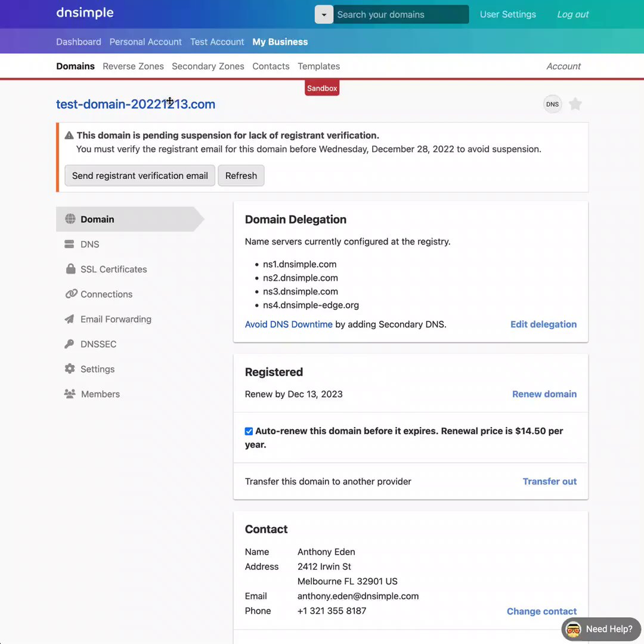Select the Domain globe icon in sidebar
The image size is (644, 644).
tap(70, 219)
